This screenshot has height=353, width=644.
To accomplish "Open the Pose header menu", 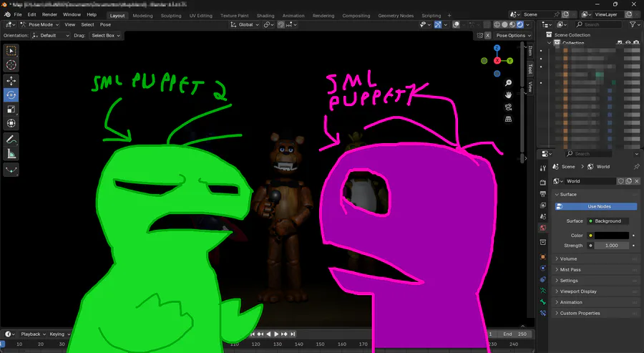I will 105,24.
